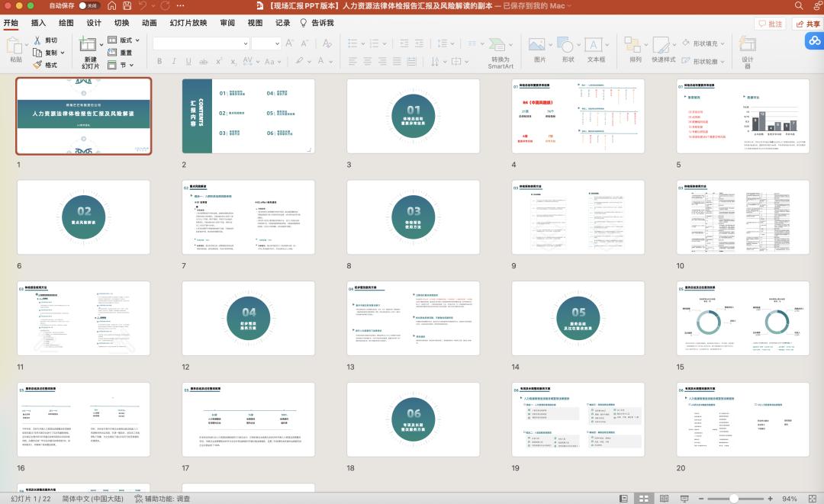Toggle Subscript formatting button
The image size is (824, 504).
(233, 62)
